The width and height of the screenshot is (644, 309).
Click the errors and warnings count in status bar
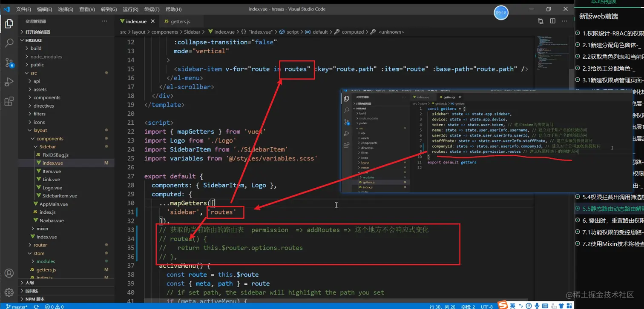click(54, 306)
